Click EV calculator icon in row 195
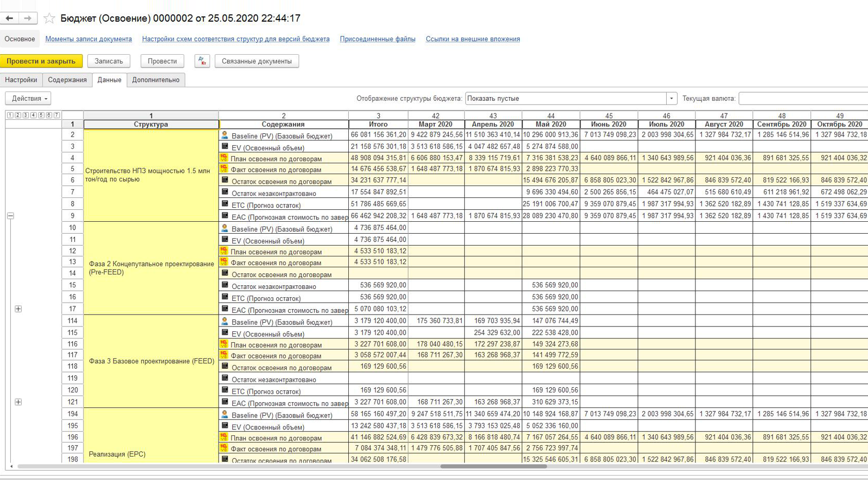 click(x=225, y=426)
